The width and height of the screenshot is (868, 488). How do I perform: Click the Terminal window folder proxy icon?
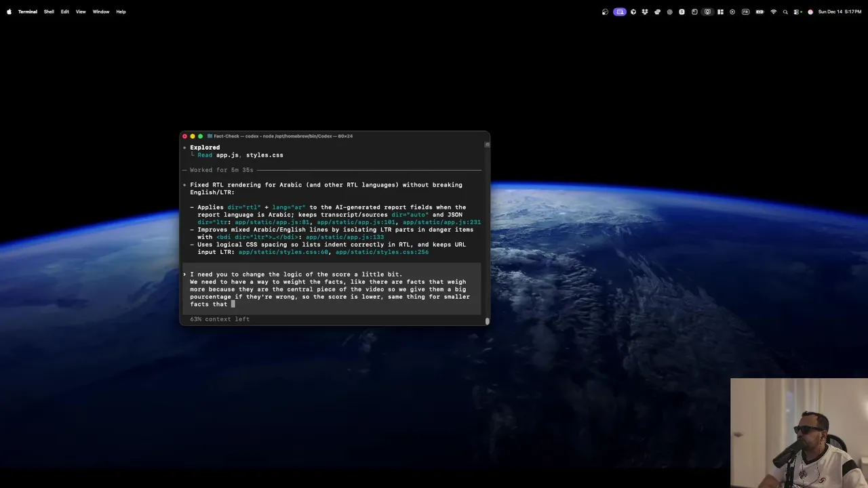tap(210, 136)
